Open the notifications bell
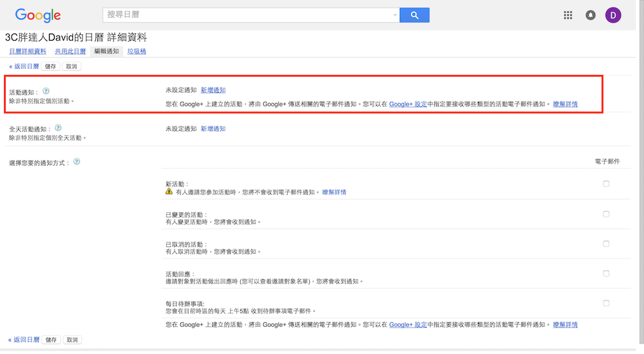Screen dimensions: 644x354 591,15
